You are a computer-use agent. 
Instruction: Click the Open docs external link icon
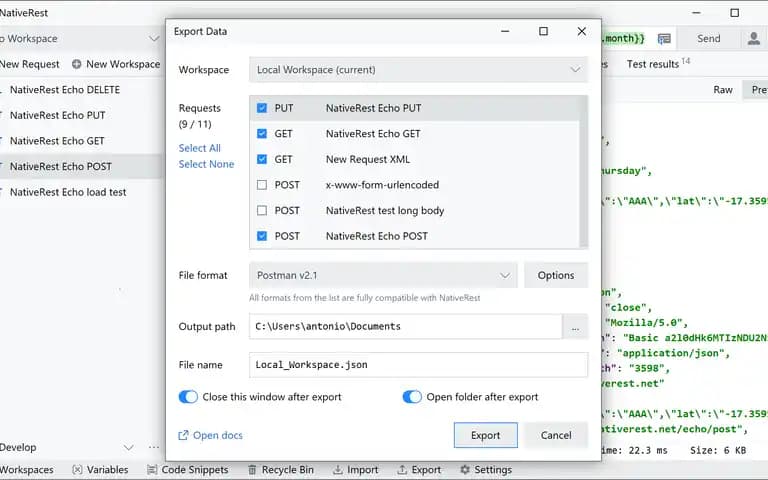pyautogui.click(x=183, y=435)
